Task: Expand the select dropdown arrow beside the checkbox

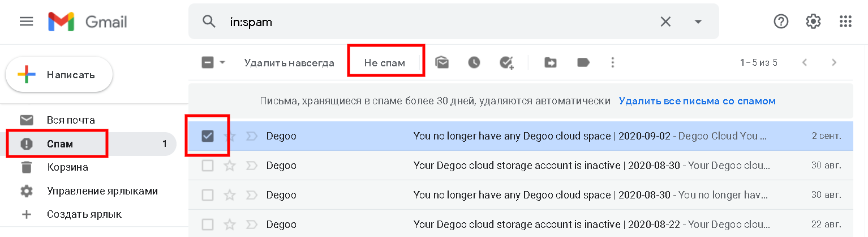Action: [222, 62]
